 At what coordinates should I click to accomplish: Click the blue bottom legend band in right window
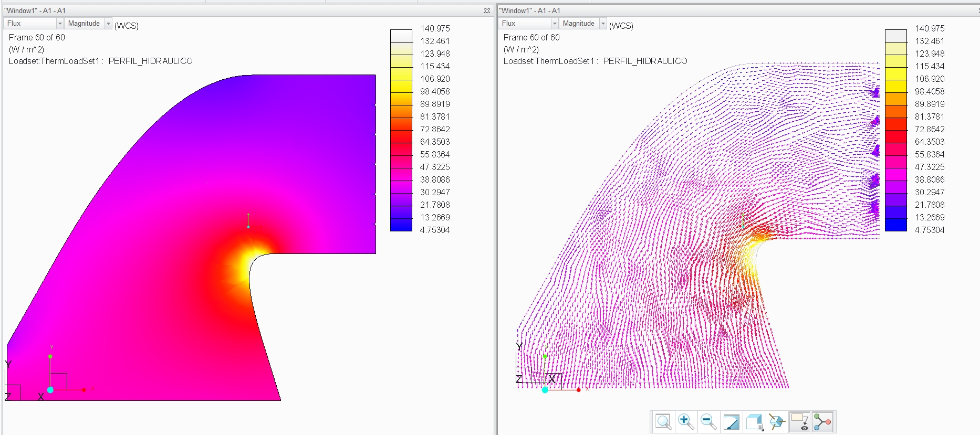click(x=896, y=225)
